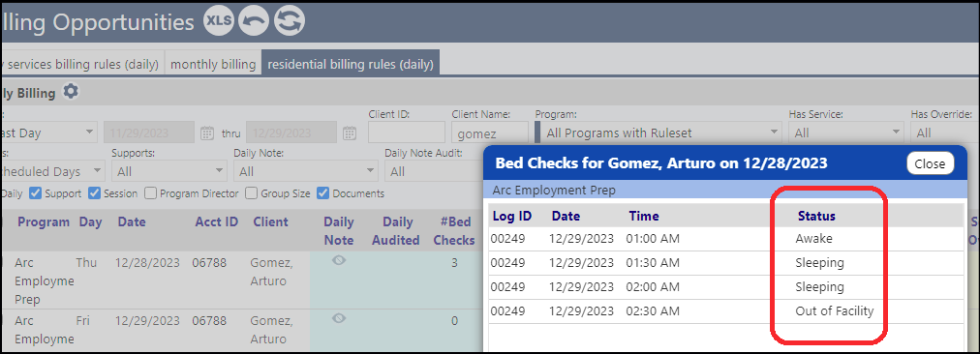
Task: Select residential billing rules (daily) tab
Action: pyautogui.click(x=351, y=64)
